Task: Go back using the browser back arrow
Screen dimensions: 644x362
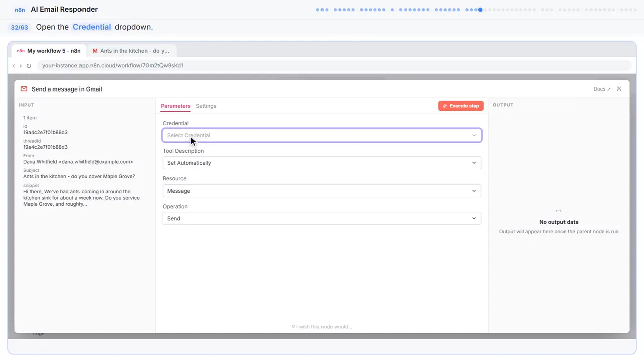Action: (14, 66)
